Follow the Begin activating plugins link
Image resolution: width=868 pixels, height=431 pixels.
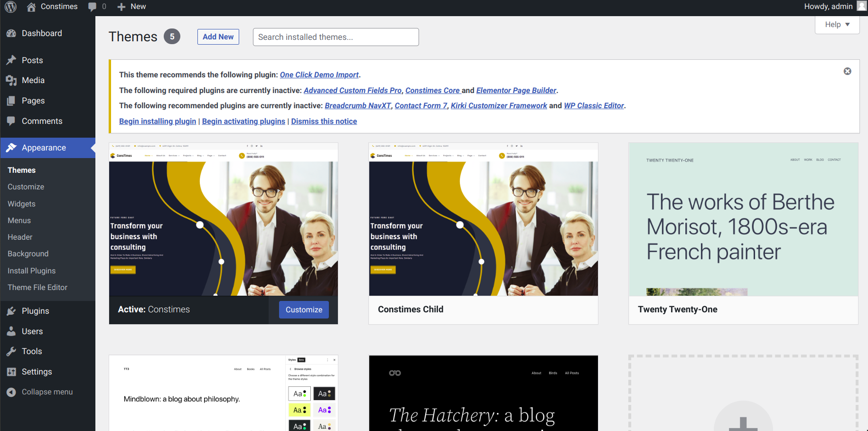(243, 121)
